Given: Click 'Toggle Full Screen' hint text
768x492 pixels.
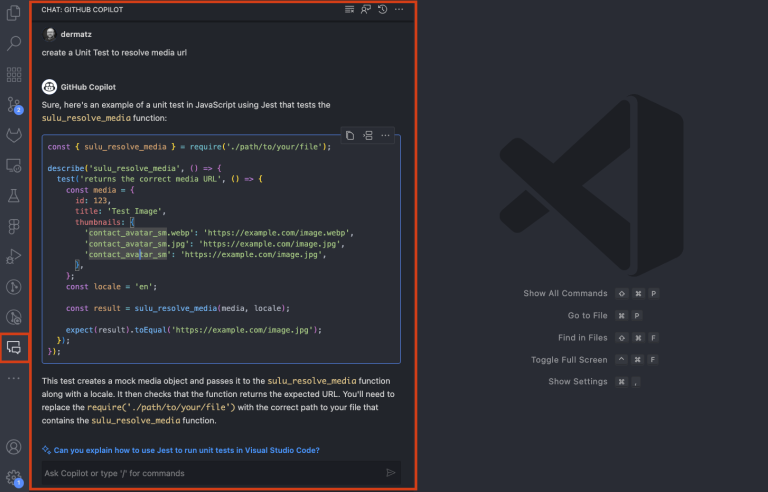Looking at the screenshot, I should pos(569,360).
